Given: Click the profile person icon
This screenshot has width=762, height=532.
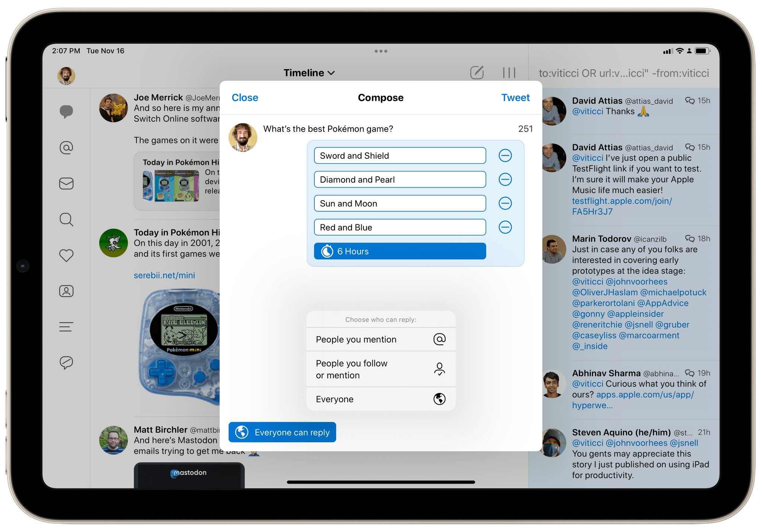Looking at the screenshot, I should [x=65, y=292].
